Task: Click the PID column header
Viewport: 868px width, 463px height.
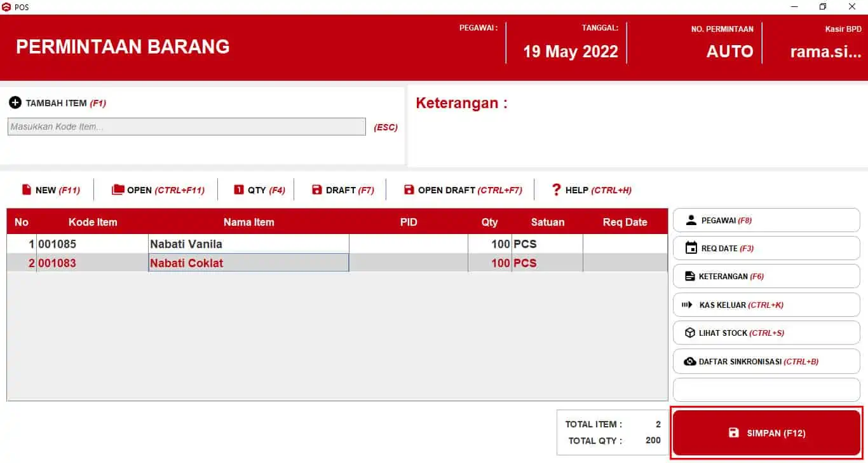Action: pos(409,222)
